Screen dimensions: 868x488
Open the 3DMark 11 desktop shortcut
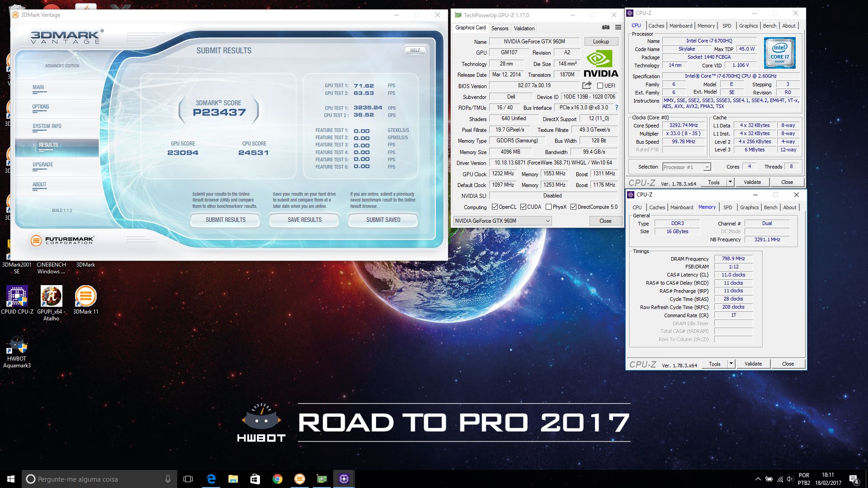(x=85, y=300)
